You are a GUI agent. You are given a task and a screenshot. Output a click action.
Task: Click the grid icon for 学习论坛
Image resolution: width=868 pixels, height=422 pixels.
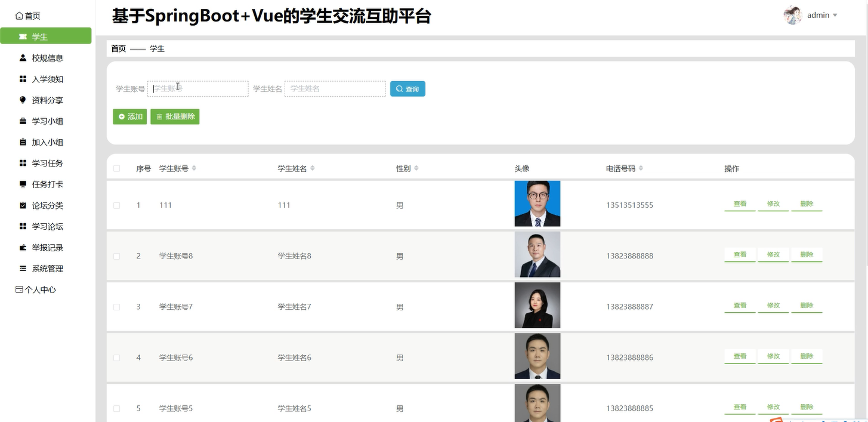23,226
